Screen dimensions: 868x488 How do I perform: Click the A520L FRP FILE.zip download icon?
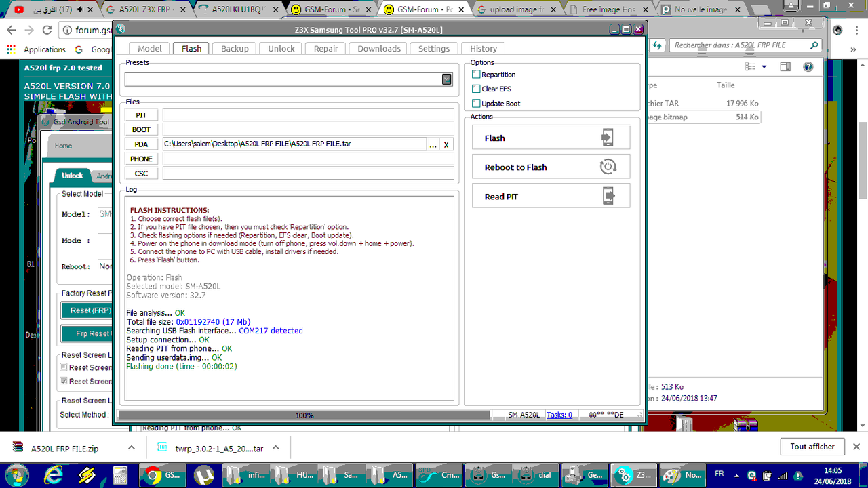18,448
